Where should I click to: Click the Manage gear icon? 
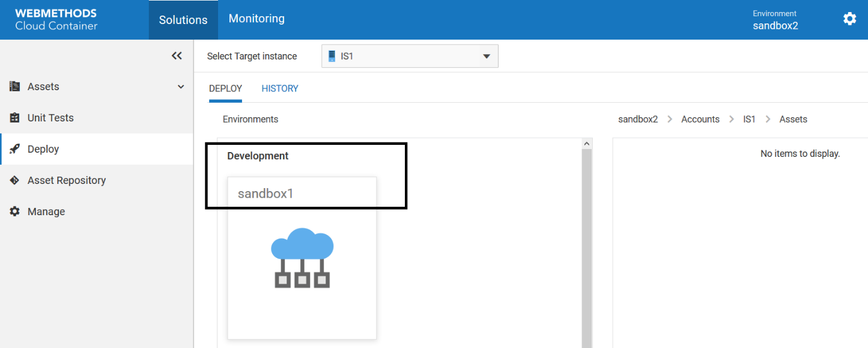(15, 212)
